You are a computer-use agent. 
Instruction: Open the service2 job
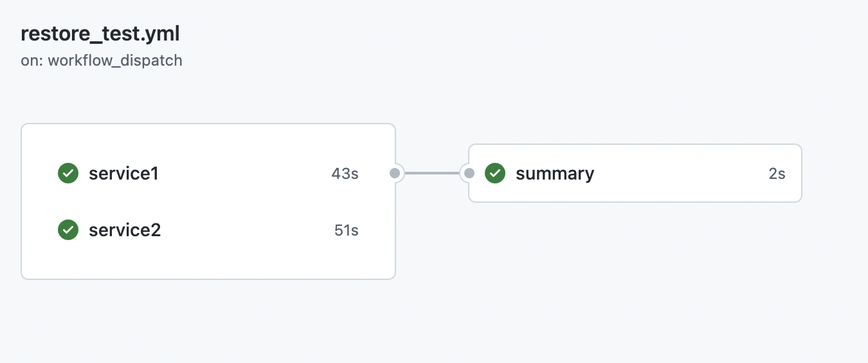click(125, 230)
